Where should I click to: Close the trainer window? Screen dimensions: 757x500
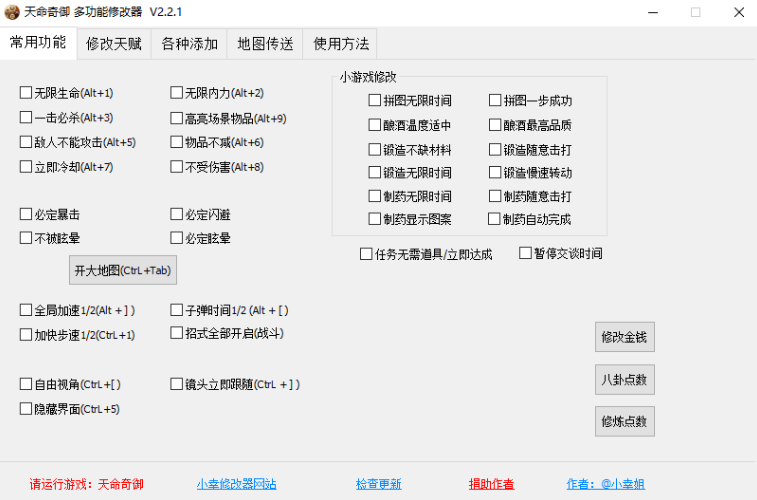[739, 12]
